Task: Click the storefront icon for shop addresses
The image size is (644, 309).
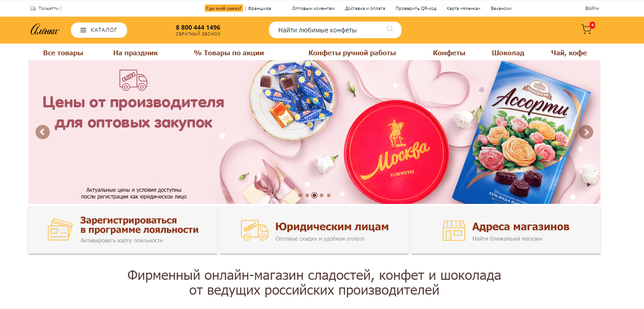Action: [454, 230]
